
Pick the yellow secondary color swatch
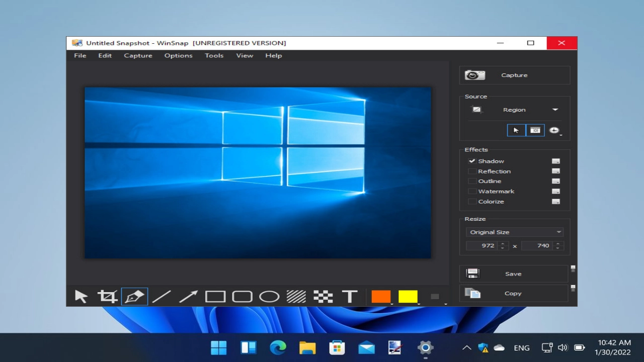click(408, 297)
